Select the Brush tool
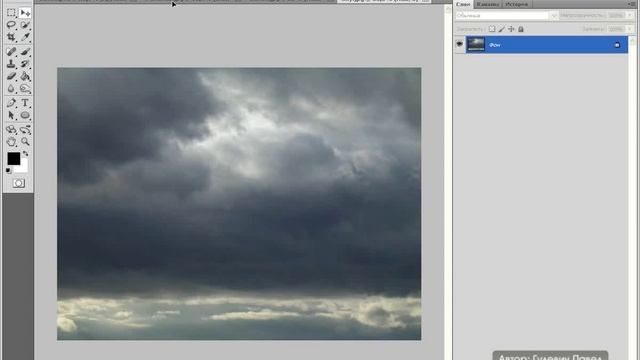The height and width of the screenshot is (360, 640). 25,51
